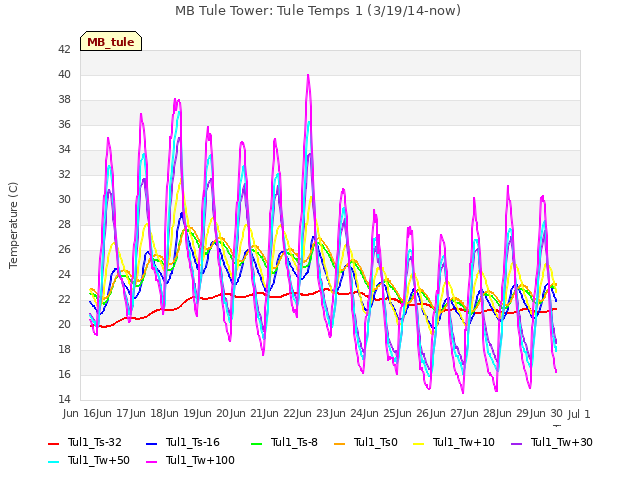640x480 pixels.
Task: Click the 30 y-axis tick label
Action: click(64, 199)
